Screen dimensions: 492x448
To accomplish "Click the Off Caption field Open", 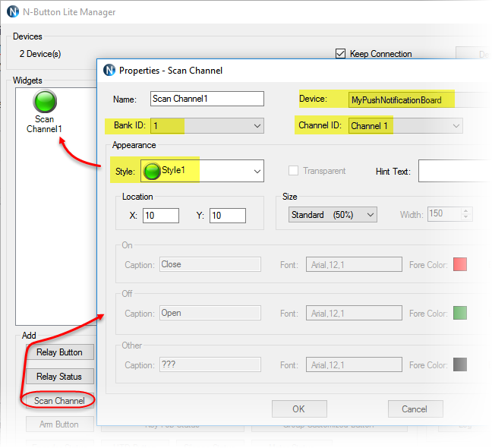I will click(210, 313).
